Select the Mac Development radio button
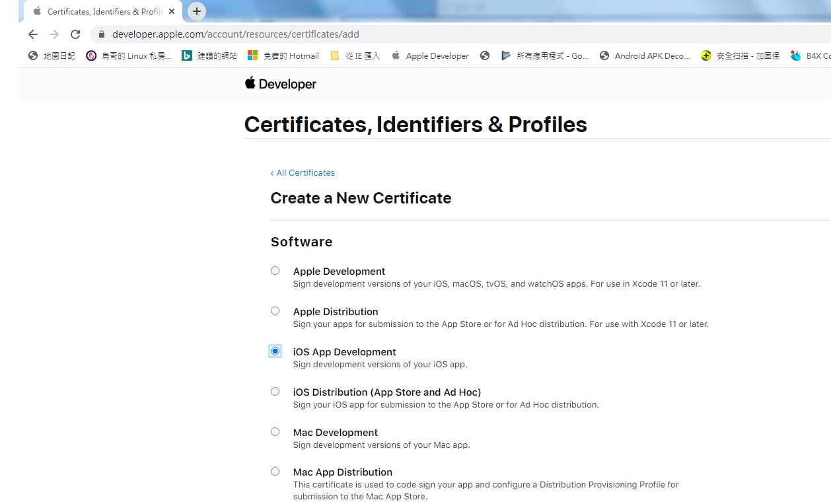Viewport: 831px width, 504px height. (275, 432)
